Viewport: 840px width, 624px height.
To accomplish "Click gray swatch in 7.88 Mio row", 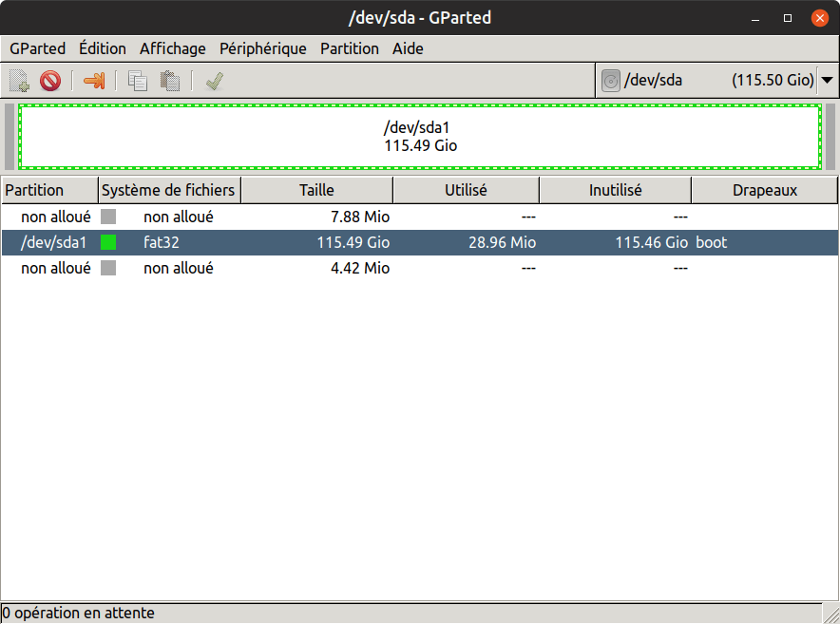I will (x=108, y=217).
